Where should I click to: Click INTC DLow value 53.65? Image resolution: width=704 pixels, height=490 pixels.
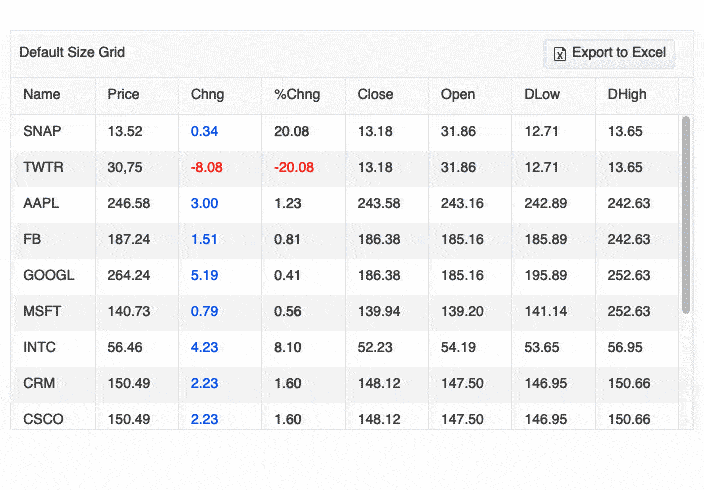click(x=542, y=347)
